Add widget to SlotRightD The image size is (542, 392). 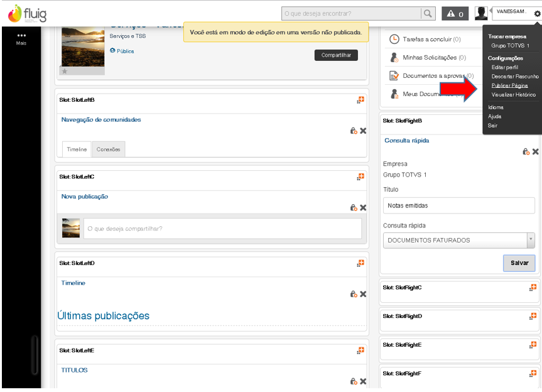pos(533,316)
